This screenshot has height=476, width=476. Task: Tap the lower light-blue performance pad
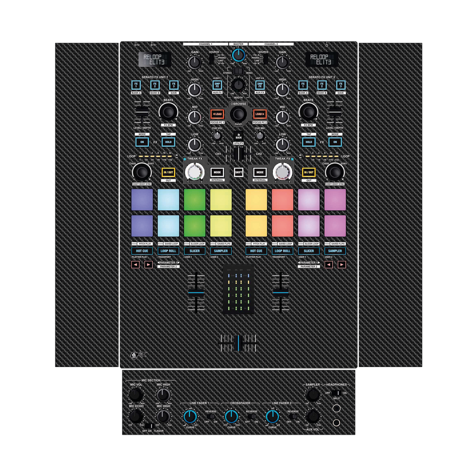(x=168, y=226)
